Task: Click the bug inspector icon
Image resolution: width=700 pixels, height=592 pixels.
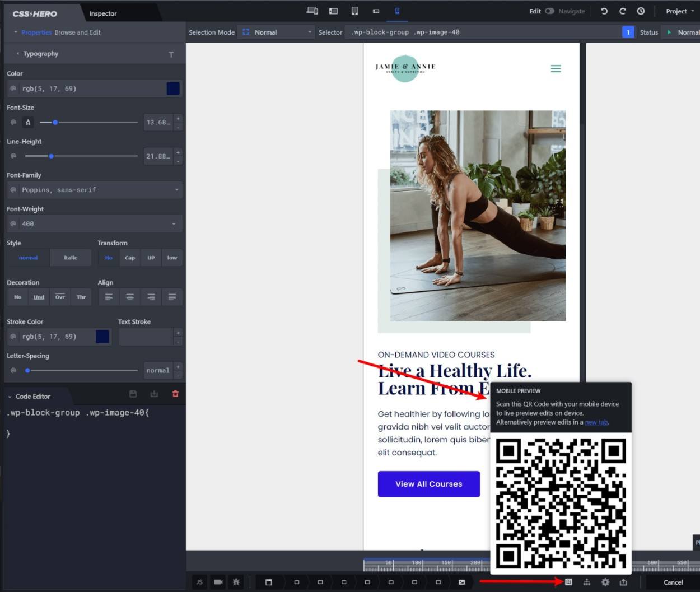Action: point(236,582)
